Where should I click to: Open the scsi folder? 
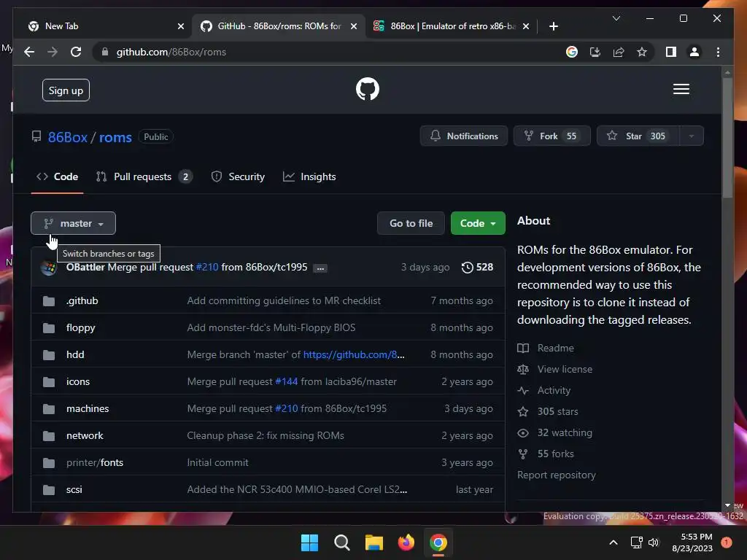click(x=74, y=489)
